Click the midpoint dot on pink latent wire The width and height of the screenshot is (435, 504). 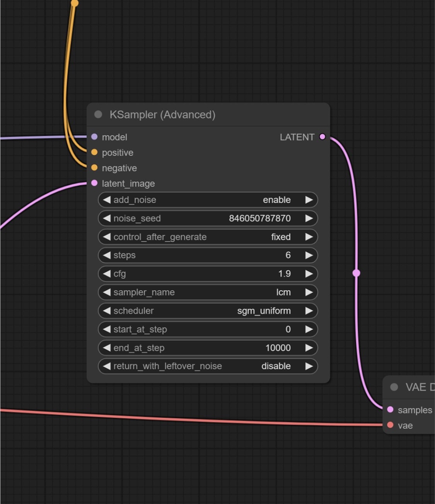pos(356,273)
